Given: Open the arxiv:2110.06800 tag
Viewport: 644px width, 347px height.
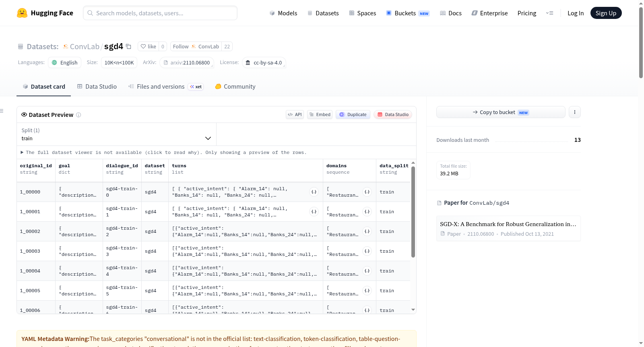Looking at the screenshot, I should click(186, 62).
